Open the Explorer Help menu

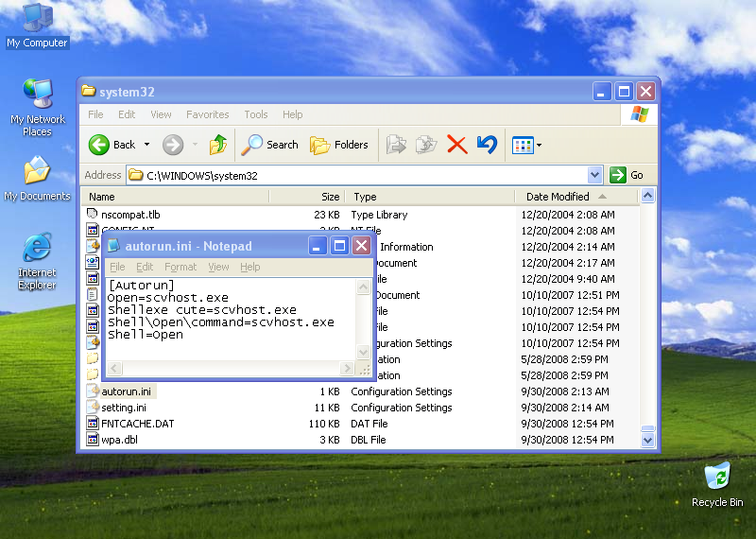[292, 114]
